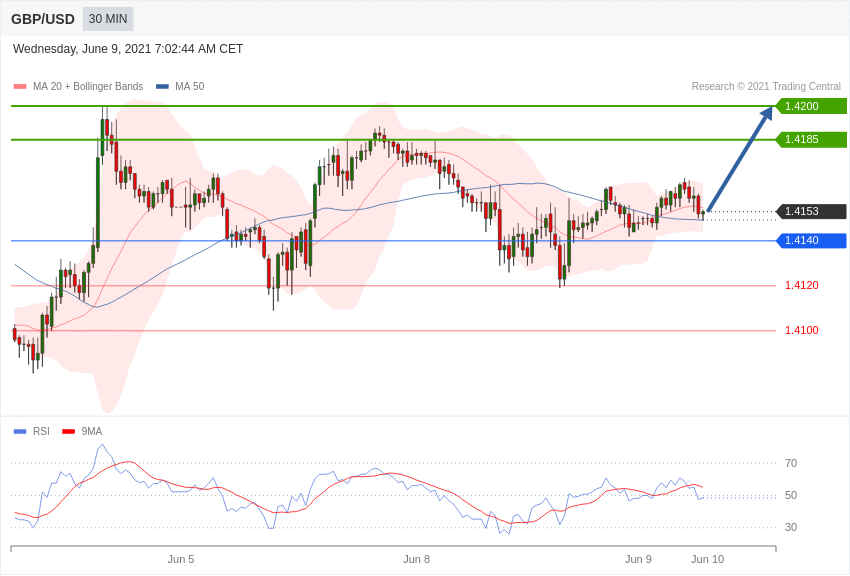Viewport: 850px width, 576px height.
Task: Click the 9MA legend label
Action: pyautogui.click(x=92, y=431)
